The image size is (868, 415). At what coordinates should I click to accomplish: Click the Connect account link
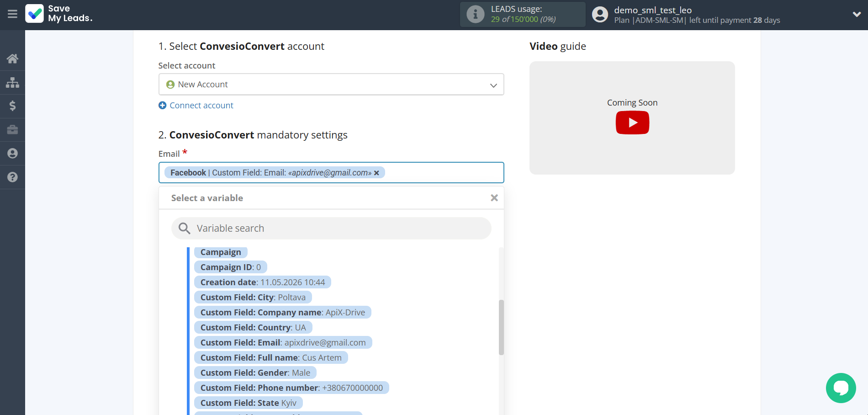pos(201,106)
